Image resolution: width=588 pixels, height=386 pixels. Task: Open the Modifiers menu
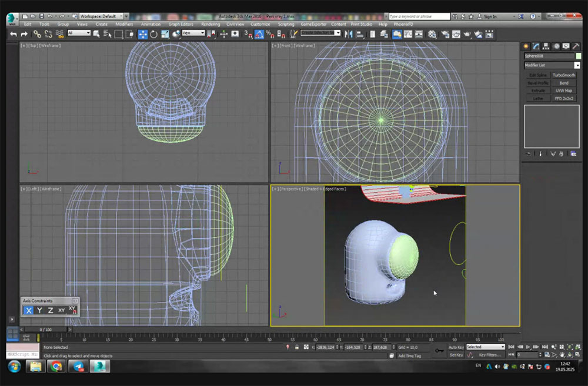coord(124,24)
